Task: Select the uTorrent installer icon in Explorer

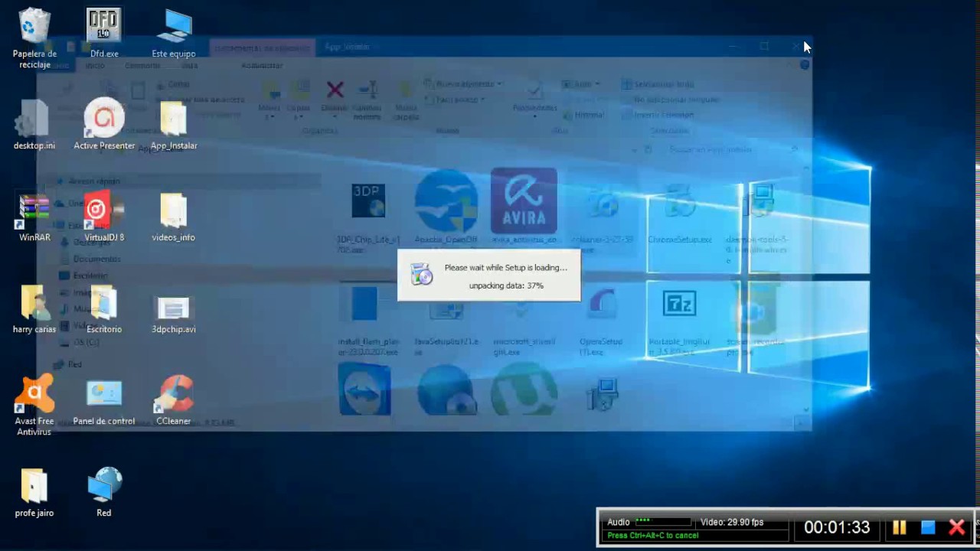Action: click(x=524, y=390)
